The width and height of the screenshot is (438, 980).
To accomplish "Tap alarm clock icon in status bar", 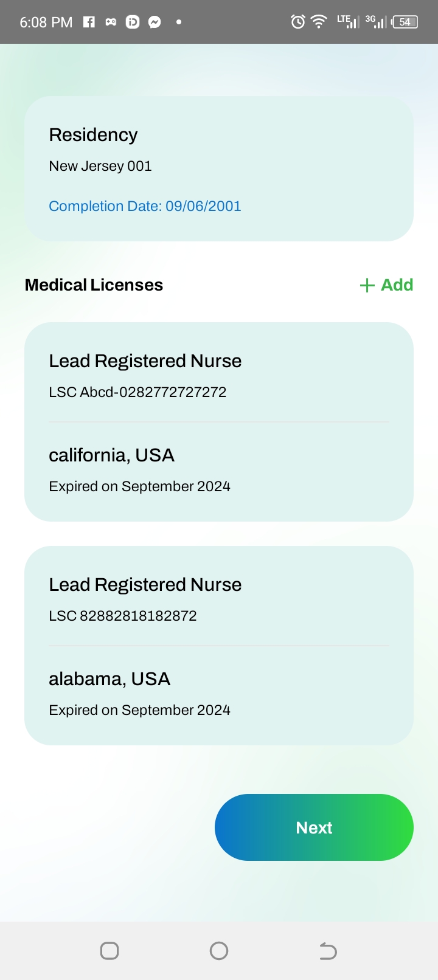I will (297, 22).
